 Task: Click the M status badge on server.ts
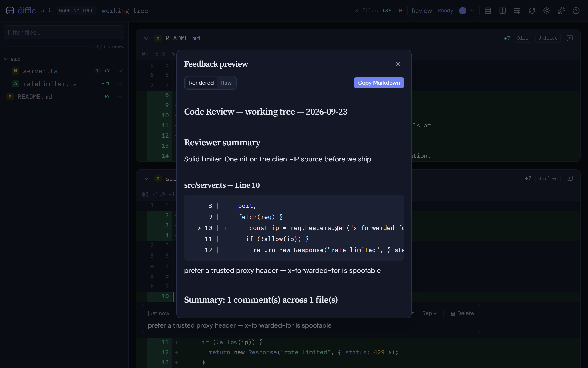[16, 71]
